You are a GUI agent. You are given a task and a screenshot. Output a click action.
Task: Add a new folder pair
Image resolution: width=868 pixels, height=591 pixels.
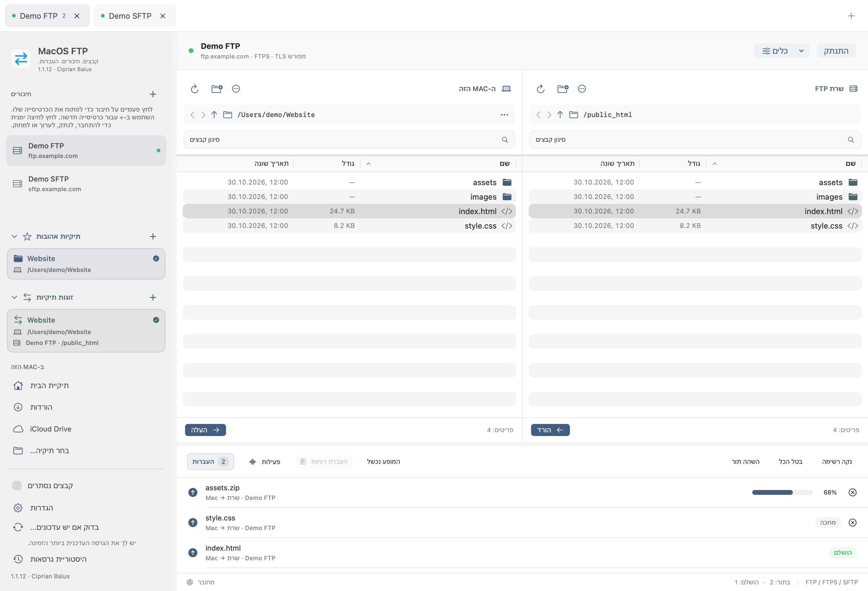(153, 297)
